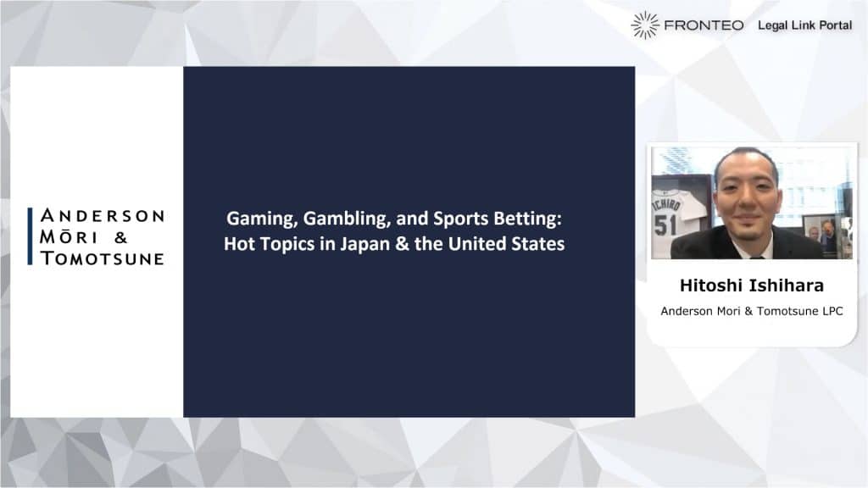Click 'Anderson Mori & Tomotsune LPC' affiliation text
The image size is (868, 488).
point(752,311)
